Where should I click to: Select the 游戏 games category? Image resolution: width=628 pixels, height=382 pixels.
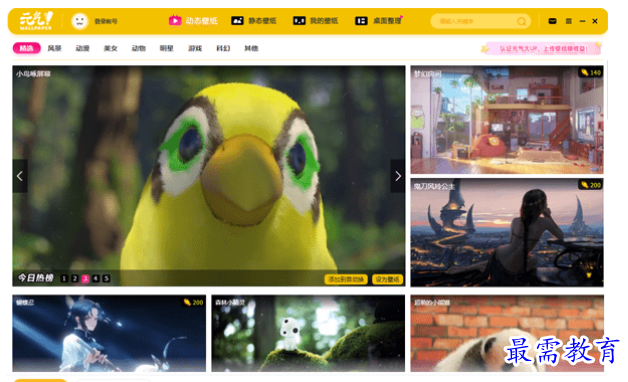tap(195, 48)
